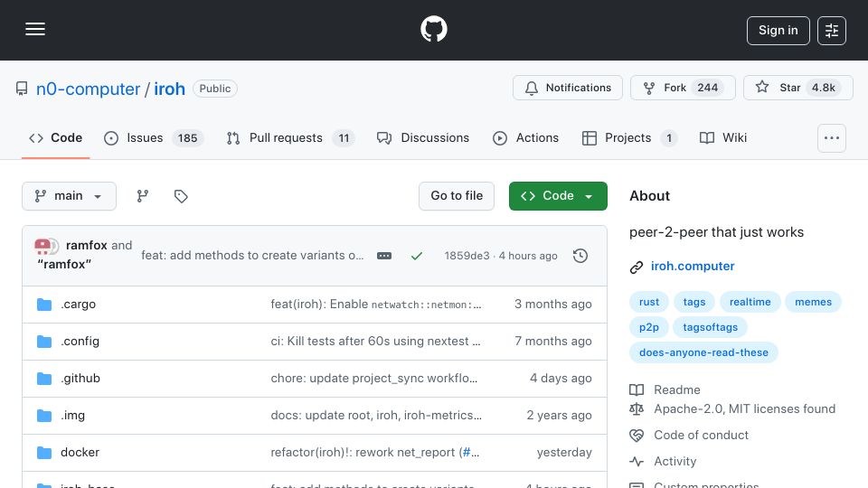Open the .github folder

[80, 379]
